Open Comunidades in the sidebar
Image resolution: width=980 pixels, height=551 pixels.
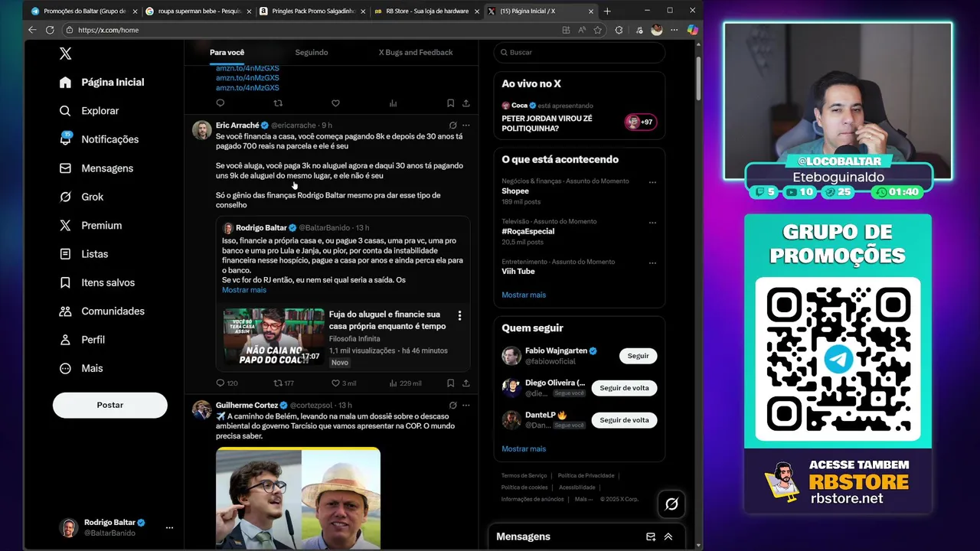coord(102,311)
